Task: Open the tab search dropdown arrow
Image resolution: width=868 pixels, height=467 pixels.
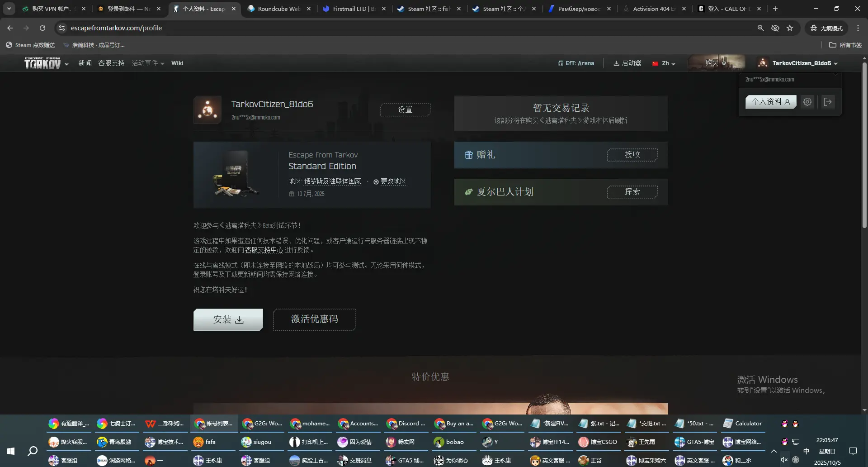Action: click(x=9, y=9)
